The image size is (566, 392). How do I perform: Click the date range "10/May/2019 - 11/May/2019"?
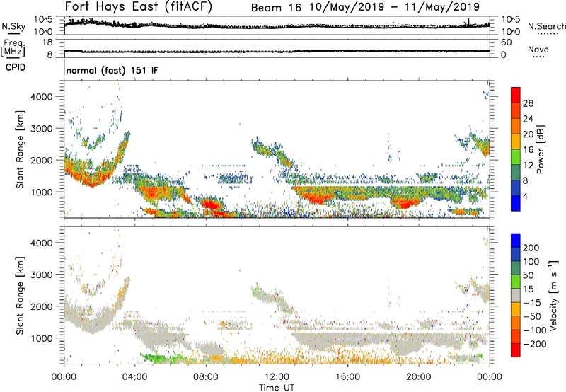(x=394, y=7)
